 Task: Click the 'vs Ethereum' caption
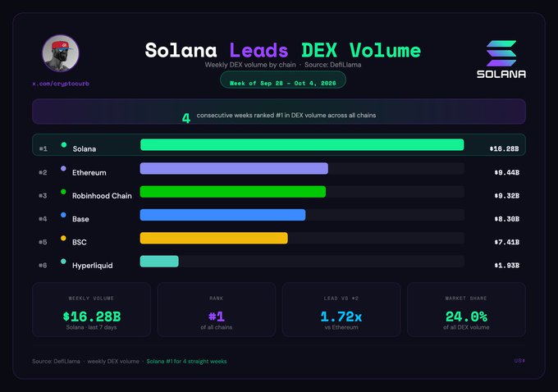click(x=341, y=327)
